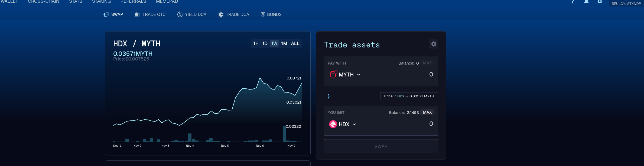Expand the HDX asset dropdown

354,124
